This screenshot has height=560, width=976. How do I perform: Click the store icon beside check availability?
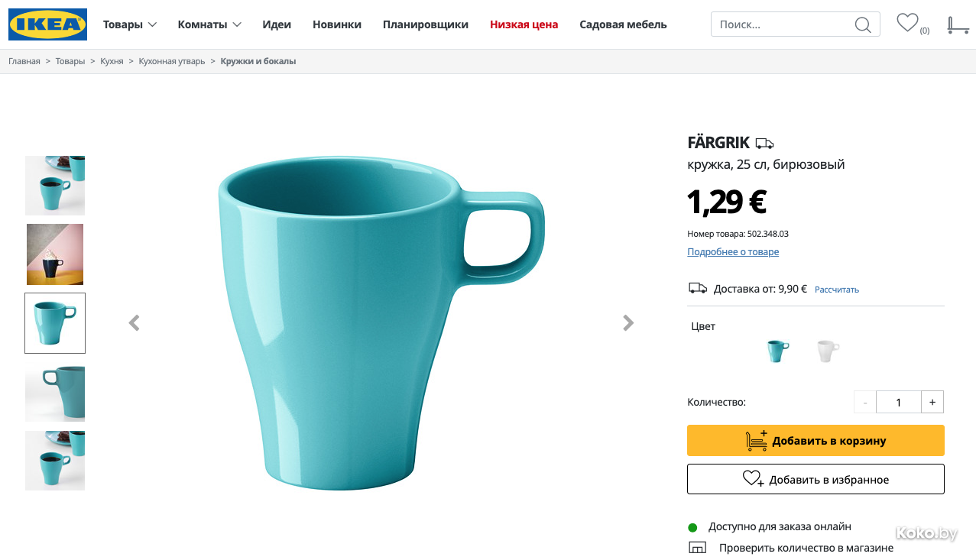697,548
